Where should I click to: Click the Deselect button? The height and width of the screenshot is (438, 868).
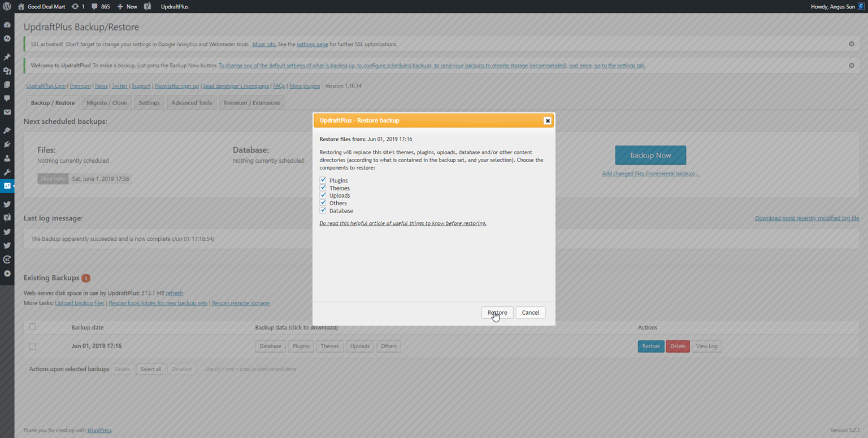click(x=181, y=369)
